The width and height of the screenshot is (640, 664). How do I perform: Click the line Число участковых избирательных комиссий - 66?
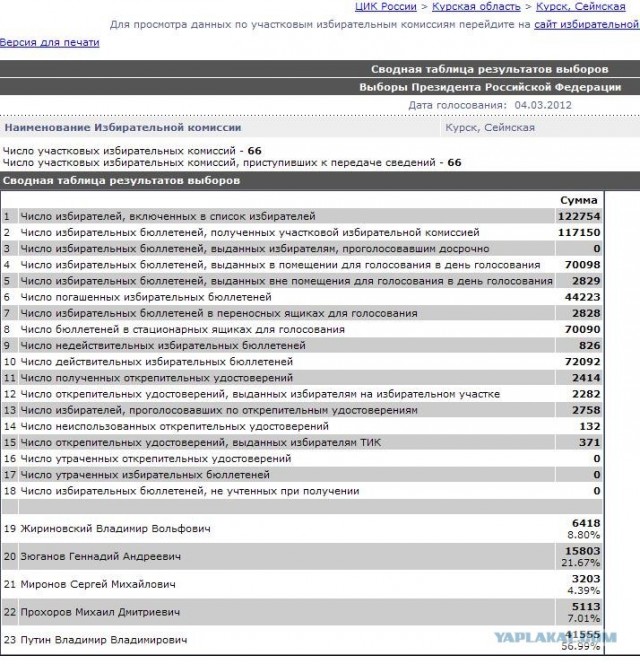click(132, 151)
